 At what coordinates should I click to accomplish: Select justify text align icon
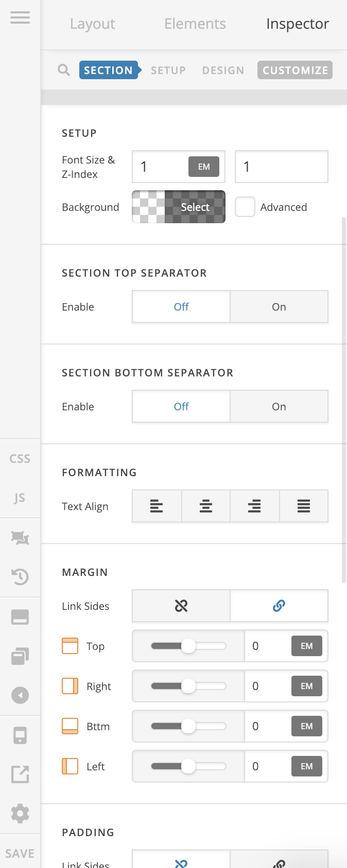[x=304, y=507]
